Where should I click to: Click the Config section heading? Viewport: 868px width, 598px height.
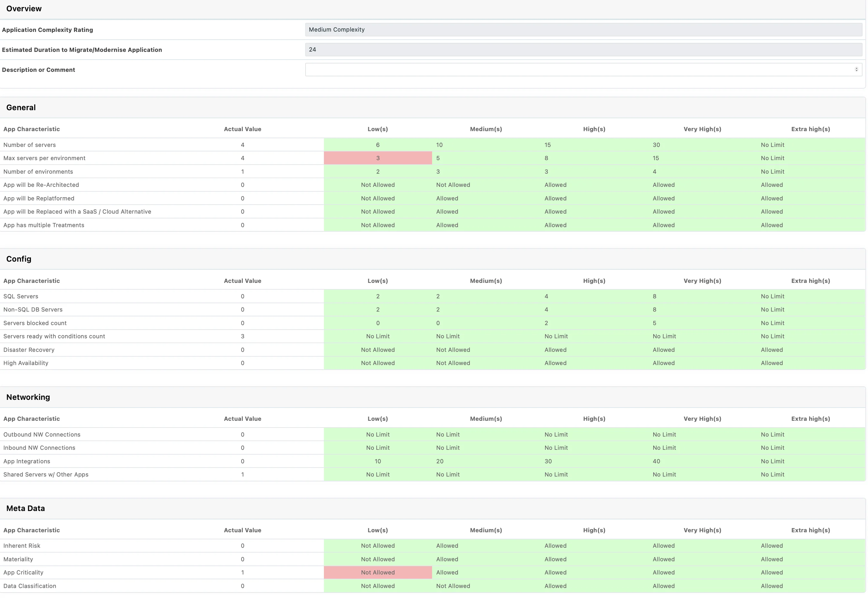pyautogui.click(x=19, y=259)
